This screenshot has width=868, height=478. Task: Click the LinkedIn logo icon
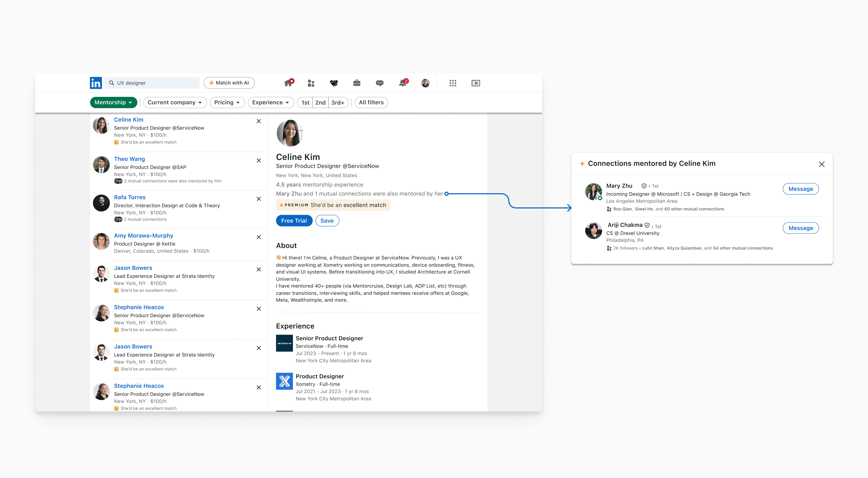96,83
